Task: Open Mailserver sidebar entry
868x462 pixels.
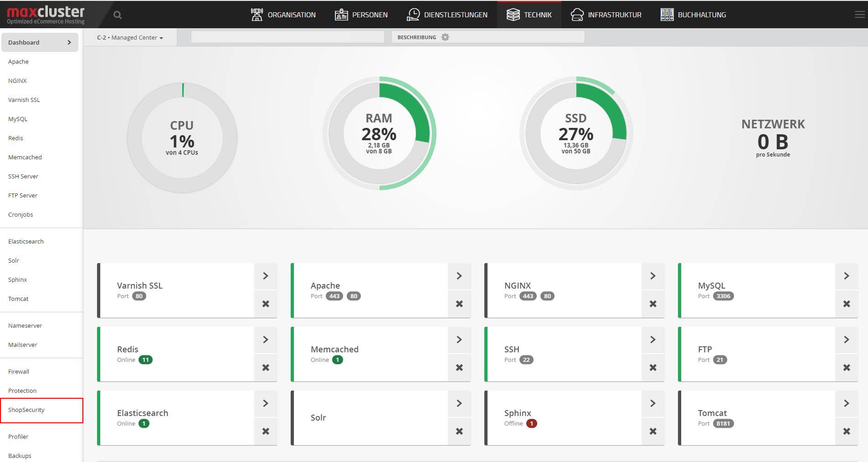Action: click(x=23, y=345)
